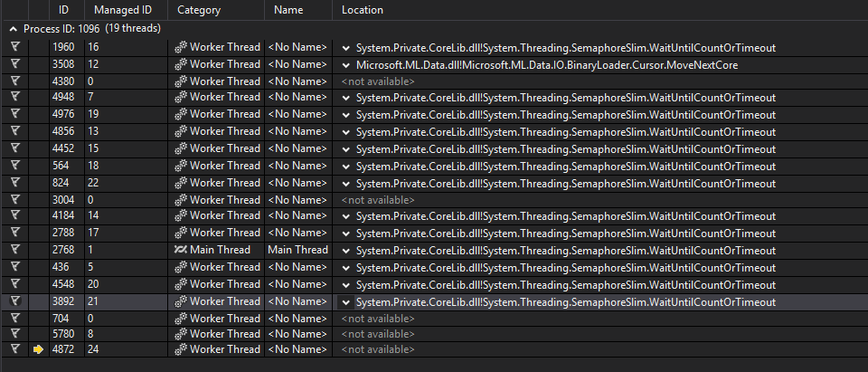Image resolution: width=868 pixels, height=372 pixels.
Task: Sort by Location column header
Action: [362, 10]
